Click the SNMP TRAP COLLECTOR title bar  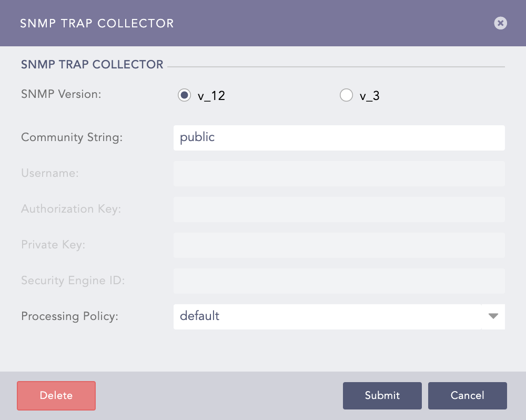pyautogui.click(x=96, y=23)
